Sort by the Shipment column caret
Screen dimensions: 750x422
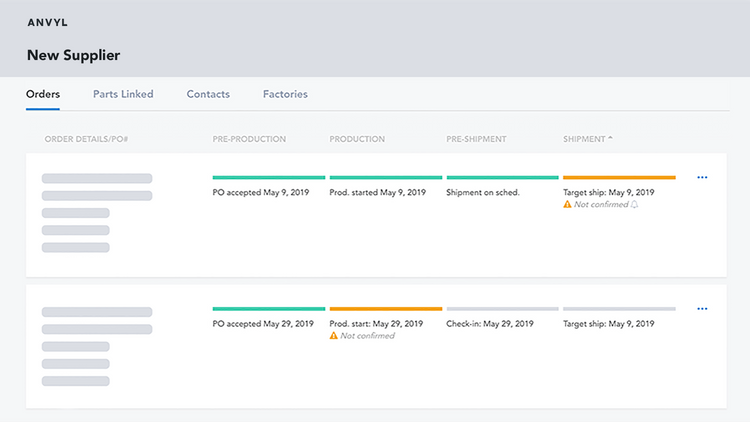pyautogui.click(x=611, y=138)
